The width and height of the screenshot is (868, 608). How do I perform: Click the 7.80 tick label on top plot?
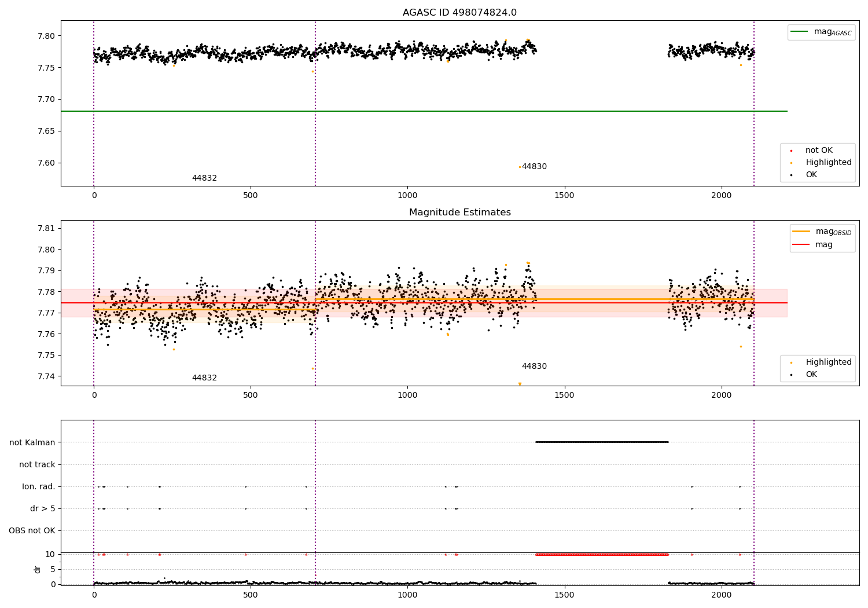(46, 36)
